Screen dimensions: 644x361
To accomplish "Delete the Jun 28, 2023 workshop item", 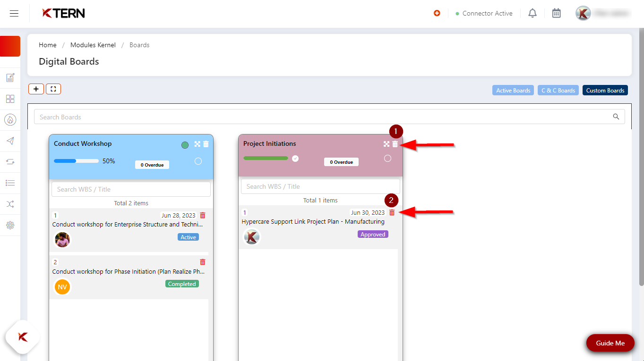I will pos(203,215).
